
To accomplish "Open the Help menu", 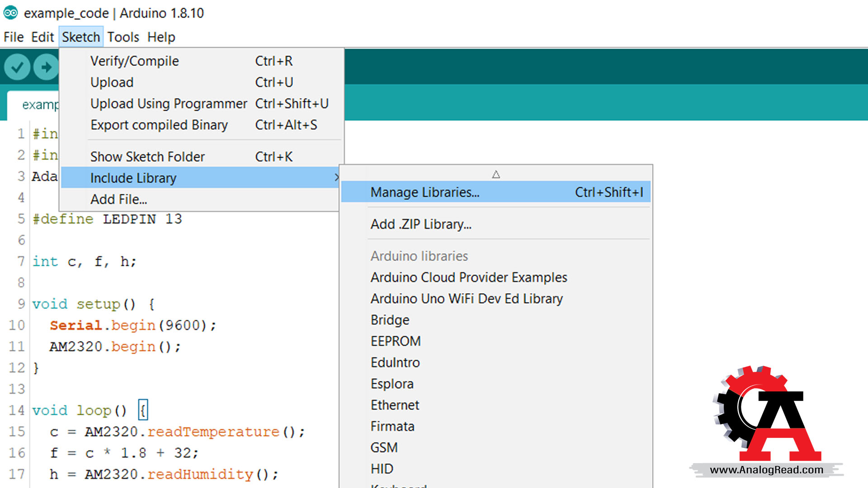I will (x=161, y=37).
